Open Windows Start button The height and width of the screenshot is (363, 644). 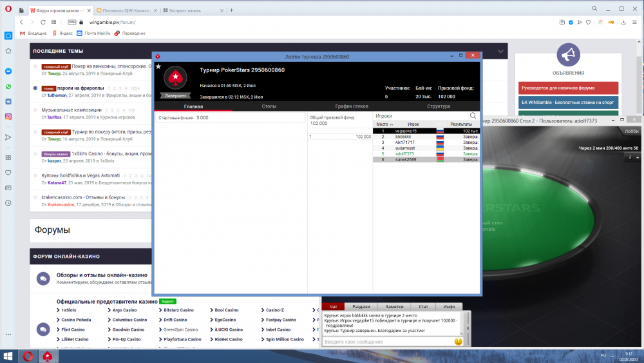pyautogui.click(x=8, y=356)
